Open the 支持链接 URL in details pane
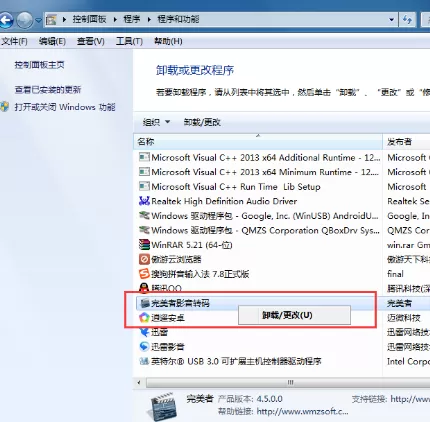The height and width of the screenshot is (422, 430). click(410, 399)
